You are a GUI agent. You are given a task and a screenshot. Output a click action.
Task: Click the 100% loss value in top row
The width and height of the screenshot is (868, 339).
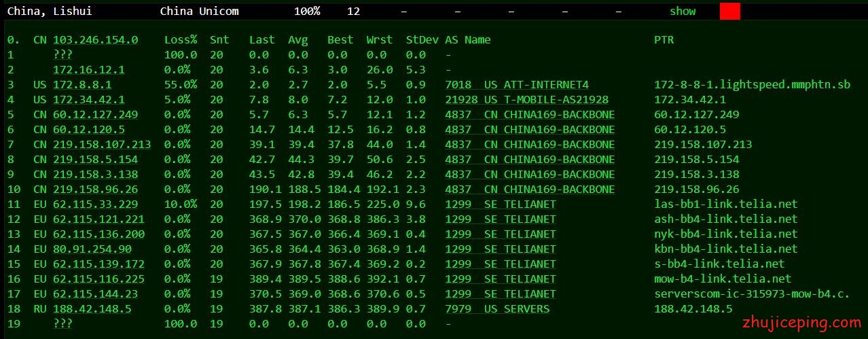[x=307, y=11]
